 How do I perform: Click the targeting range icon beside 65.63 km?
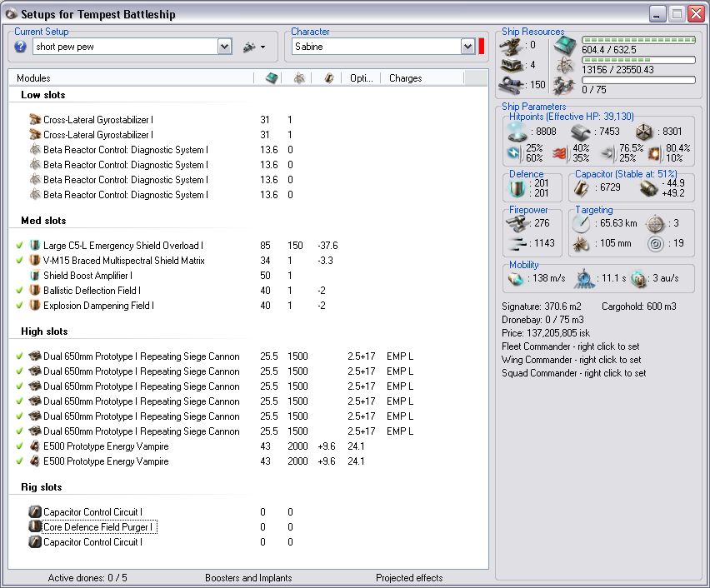[x=581, y=223]
